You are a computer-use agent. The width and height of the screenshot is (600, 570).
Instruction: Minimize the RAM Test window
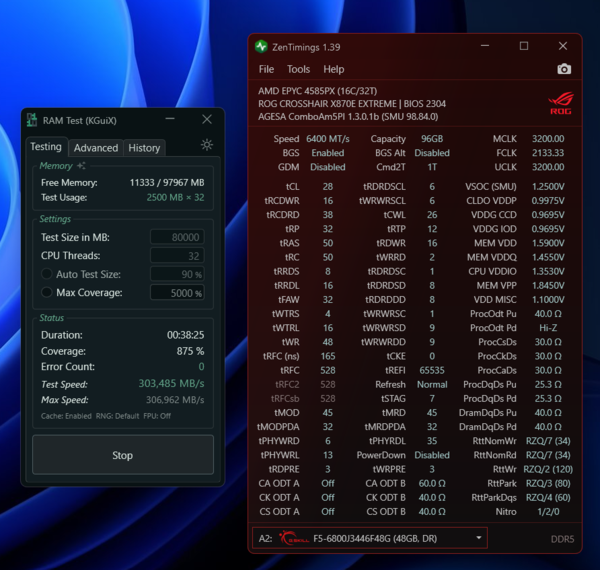170,119
